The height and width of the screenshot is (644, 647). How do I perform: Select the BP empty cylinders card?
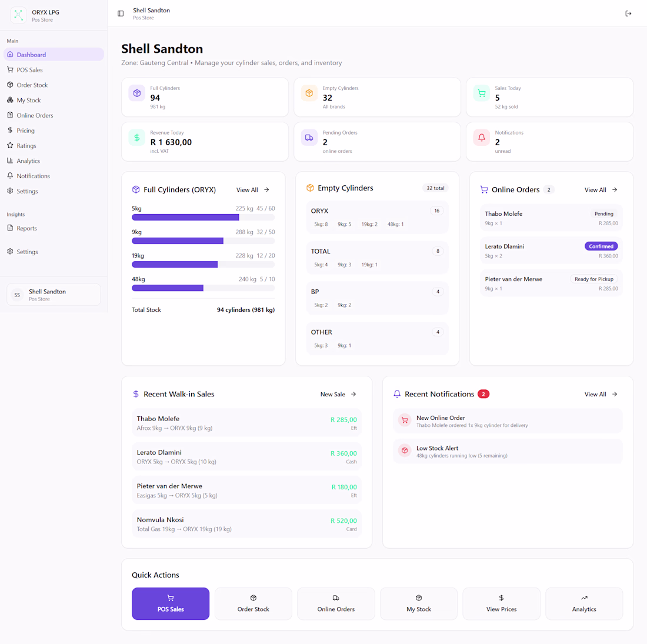pyautogui.click(x=377, y=298)
